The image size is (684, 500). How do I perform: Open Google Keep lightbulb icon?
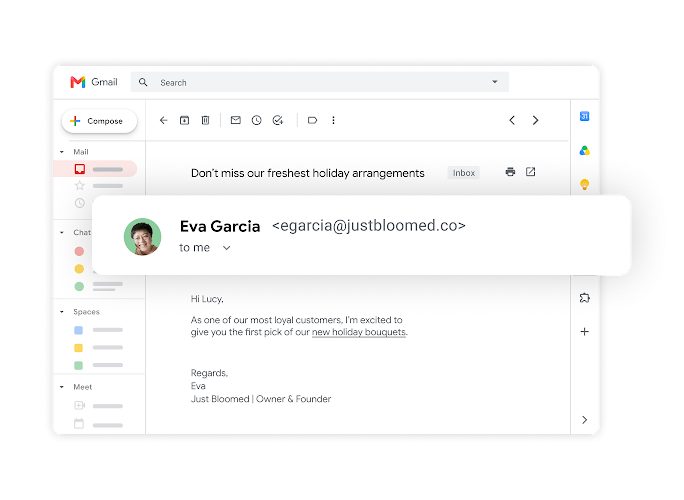585,184
